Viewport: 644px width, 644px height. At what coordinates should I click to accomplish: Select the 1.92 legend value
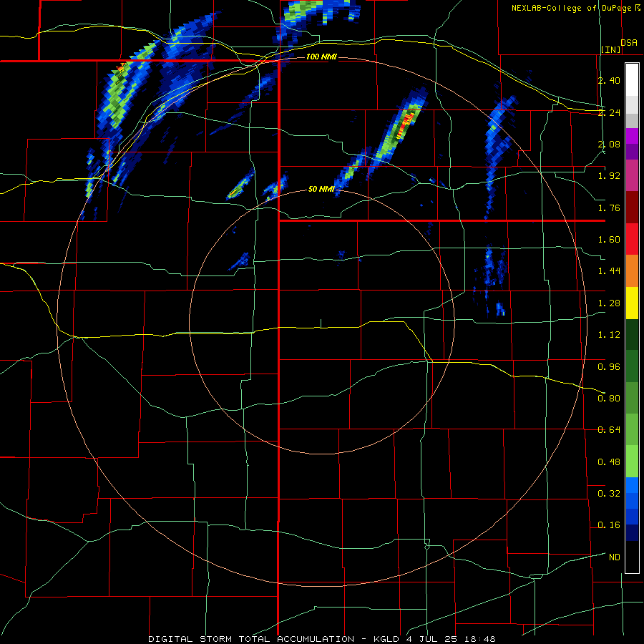click(x=609, y=176)
